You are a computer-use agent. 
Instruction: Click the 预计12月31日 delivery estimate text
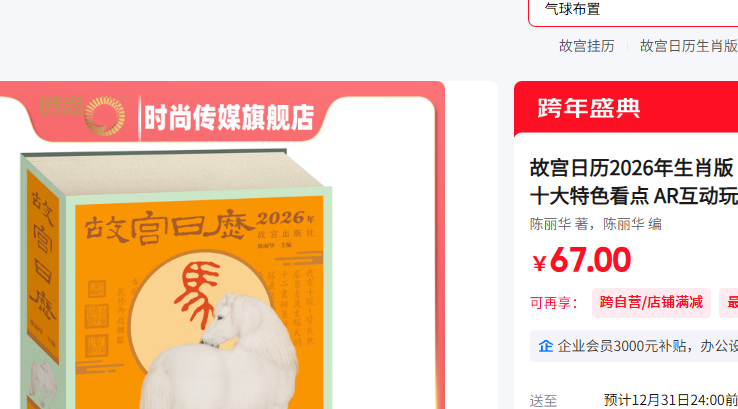(x=671, y=401)
